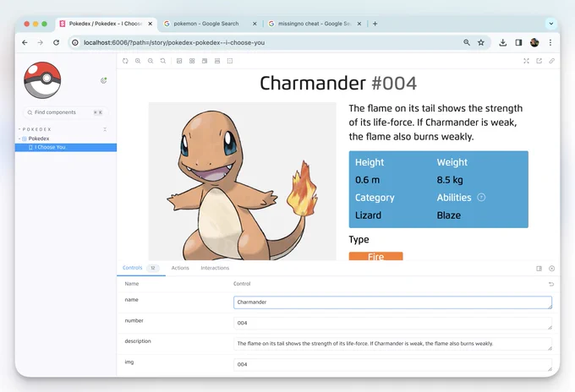Click the number control field
This screenshot has width=575, height=392.
[x=392, y=323]
